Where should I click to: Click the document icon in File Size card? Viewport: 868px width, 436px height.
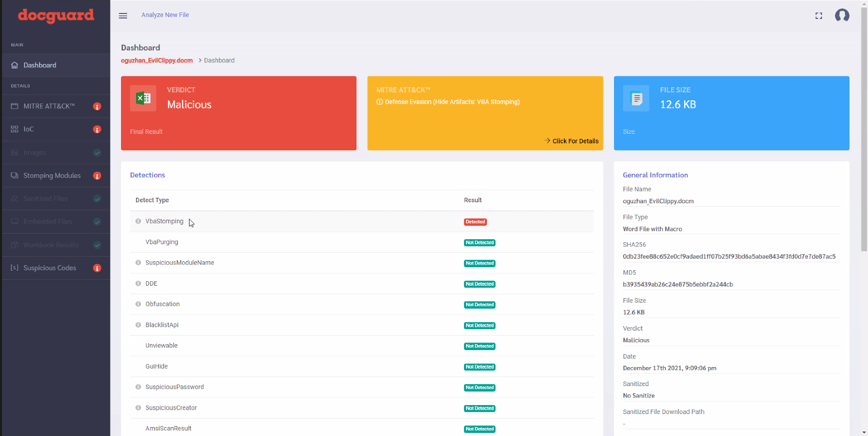(x=636, y=98)
